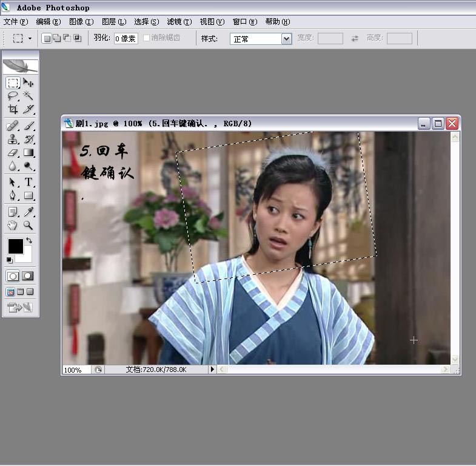Screen dimensions: 476x466
Task: Select the Blur tool
Action: click(13, 166)
